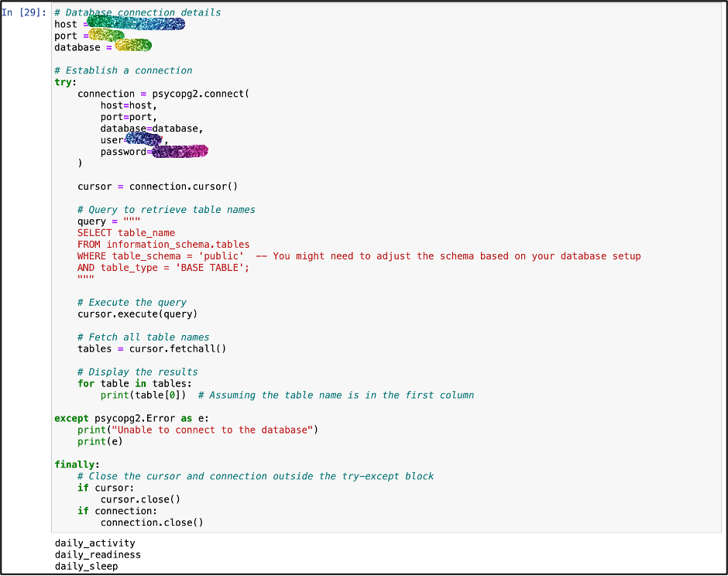Click the redacted password value
728x576 pixels.
coord(178,152)
